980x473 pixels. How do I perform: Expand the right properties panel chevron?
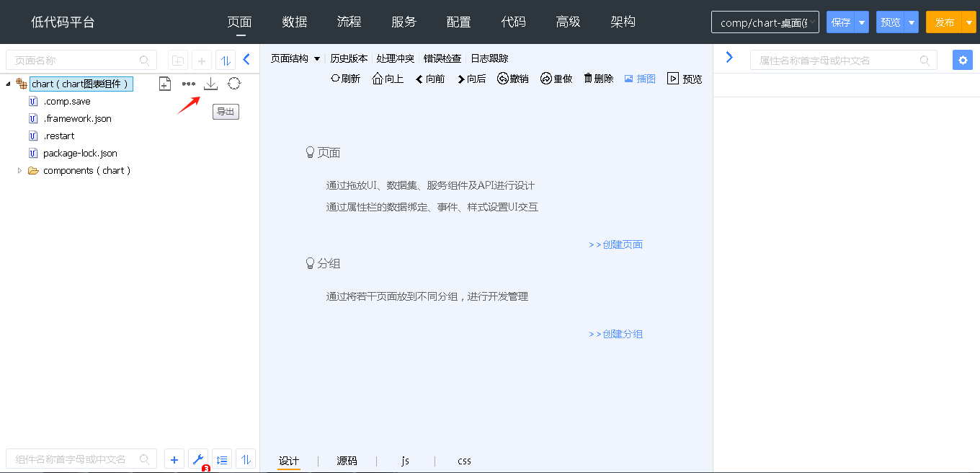[729, 57]
